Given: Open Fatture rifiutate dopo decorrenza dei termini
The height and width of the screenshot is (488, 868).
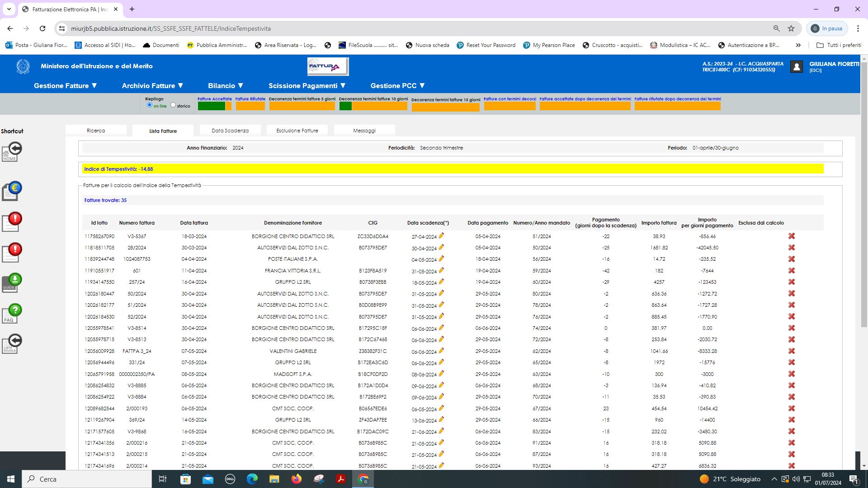Looking at the screenshot, I should [678, 99].
